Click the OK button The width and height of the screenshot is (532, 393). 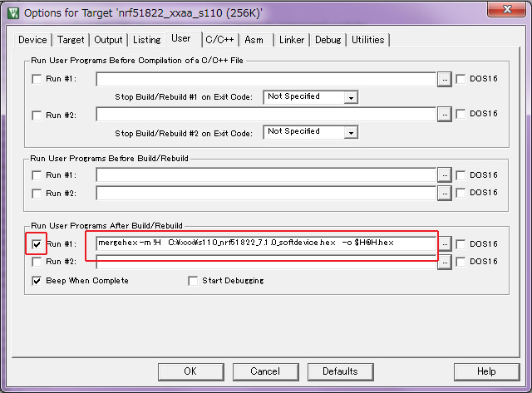[x=190, y=371]
